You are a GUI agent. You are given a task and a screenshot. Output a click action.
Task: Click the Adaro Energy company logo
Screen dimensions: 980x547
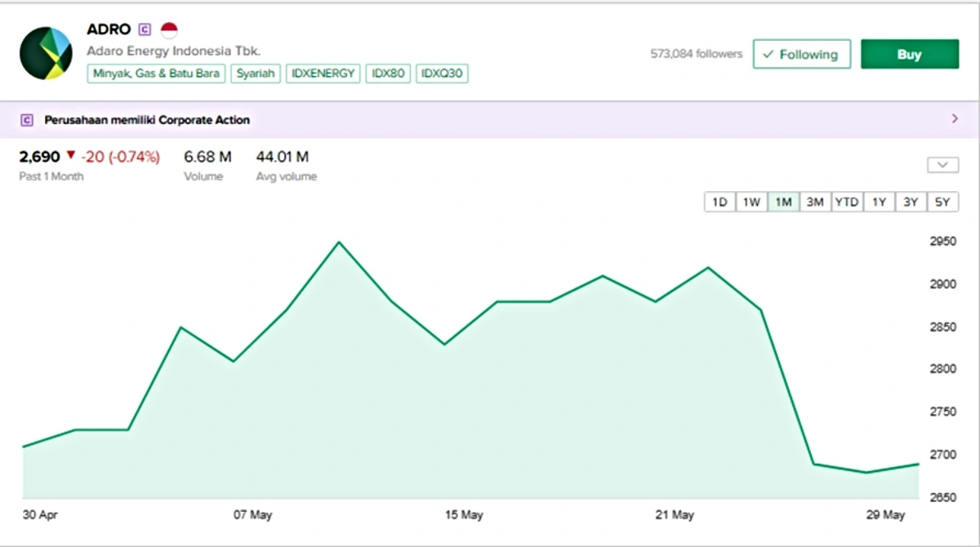47,53
